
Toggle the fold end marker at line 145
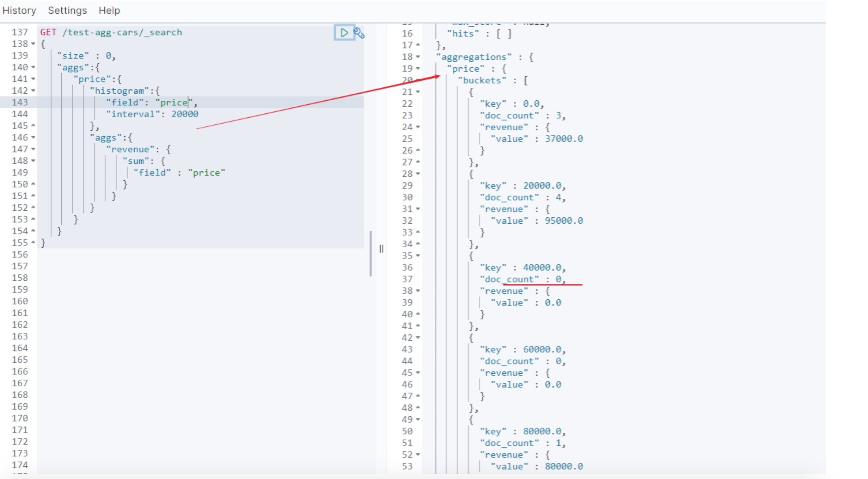point(33,126)
